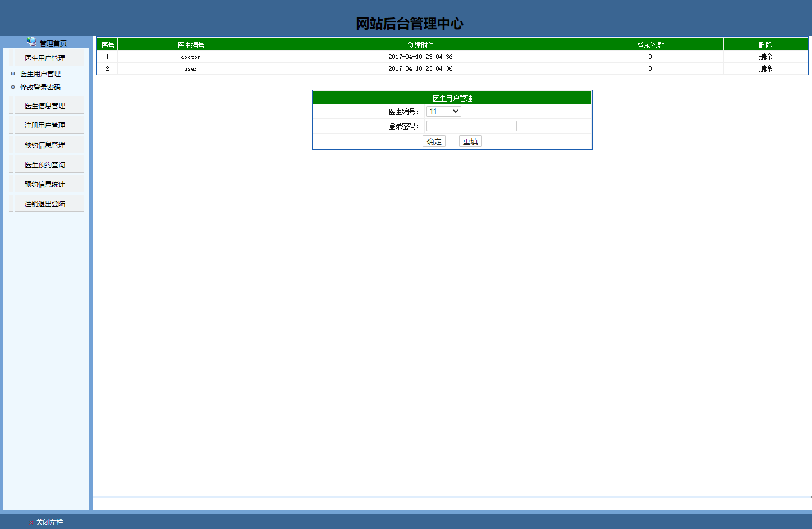Open the 注册用户管理 sidebar menu
The image size is (812, 529).
[x=45, y=125]
